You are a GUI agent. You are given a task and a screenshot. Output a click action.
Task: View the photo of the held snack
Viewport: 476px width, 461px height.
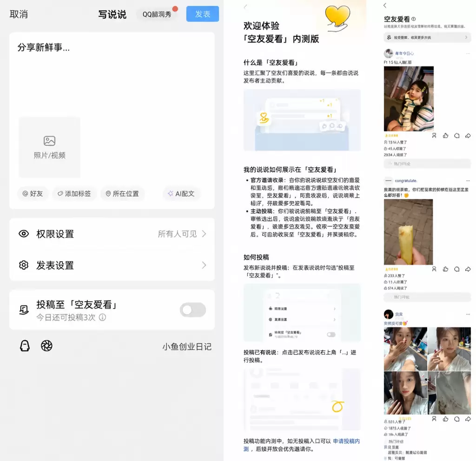(408, 232)
